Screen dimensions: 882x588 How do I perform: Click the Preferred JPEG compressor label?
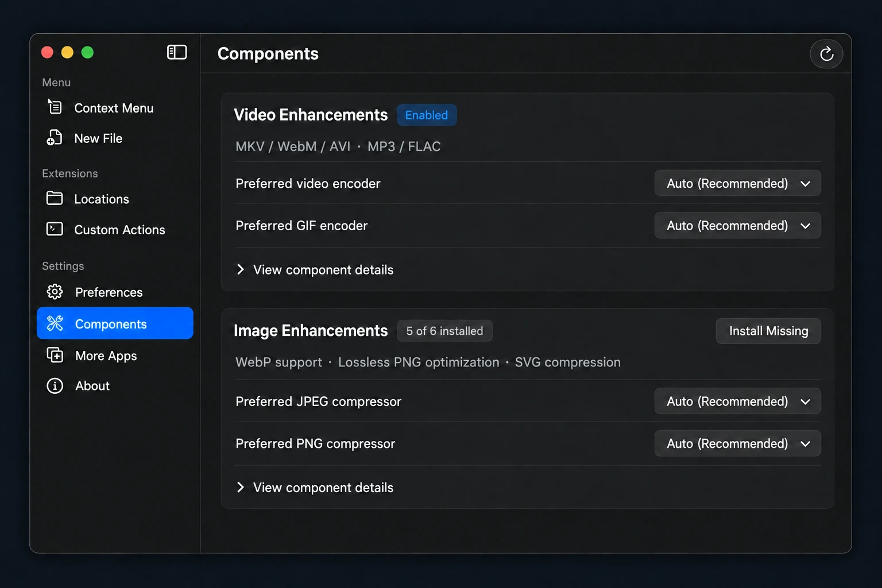coord(318,401)
